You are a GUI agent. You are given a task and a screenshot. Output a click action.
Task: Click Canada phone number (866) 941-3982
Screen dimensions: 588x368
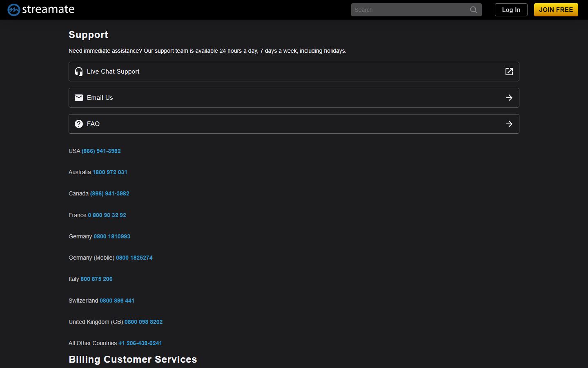pos(110,193)
